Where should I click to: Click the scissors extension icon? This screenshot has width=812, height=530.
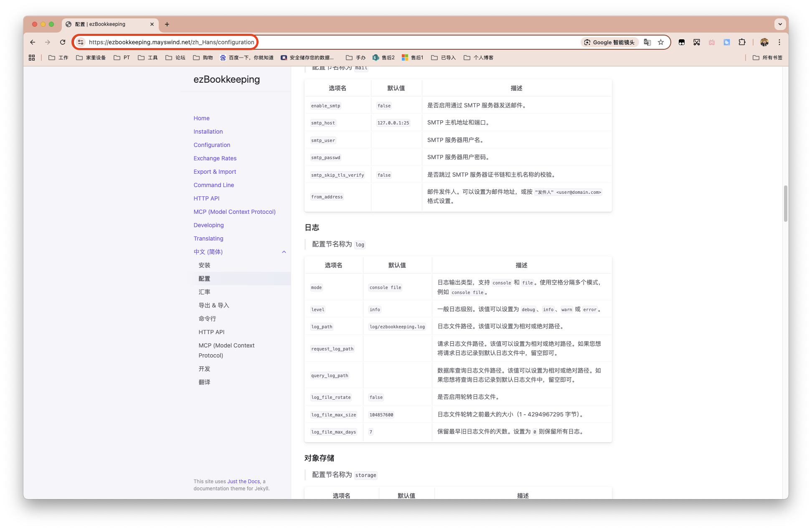click(697, 42)
